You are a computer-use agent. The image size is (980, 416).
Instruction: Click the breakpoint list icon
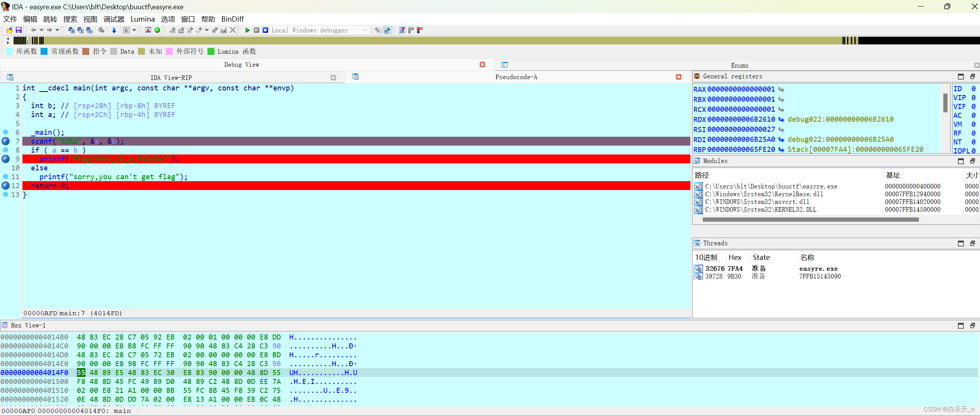tap(402, 30)
